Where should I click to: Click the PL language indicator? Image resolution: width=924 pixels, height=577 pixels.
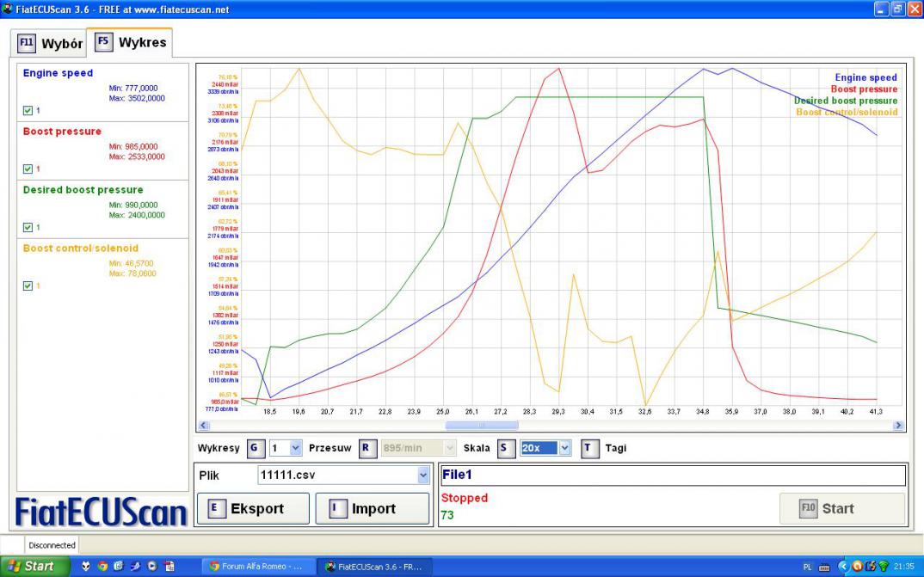[x=807, y=567]
